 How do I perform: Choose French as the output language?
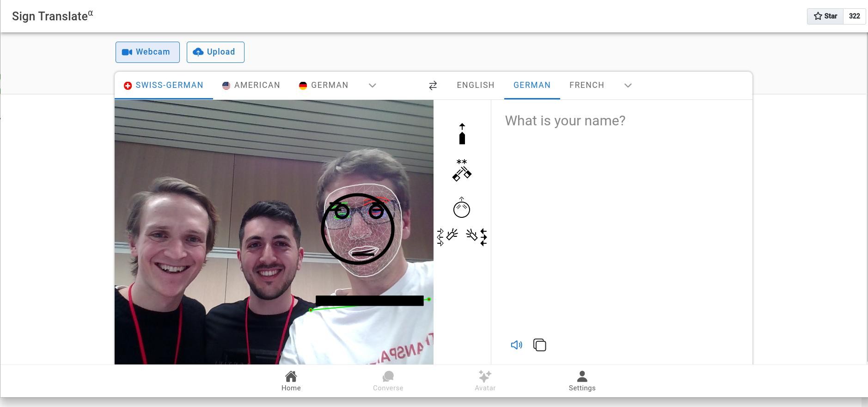587,86
